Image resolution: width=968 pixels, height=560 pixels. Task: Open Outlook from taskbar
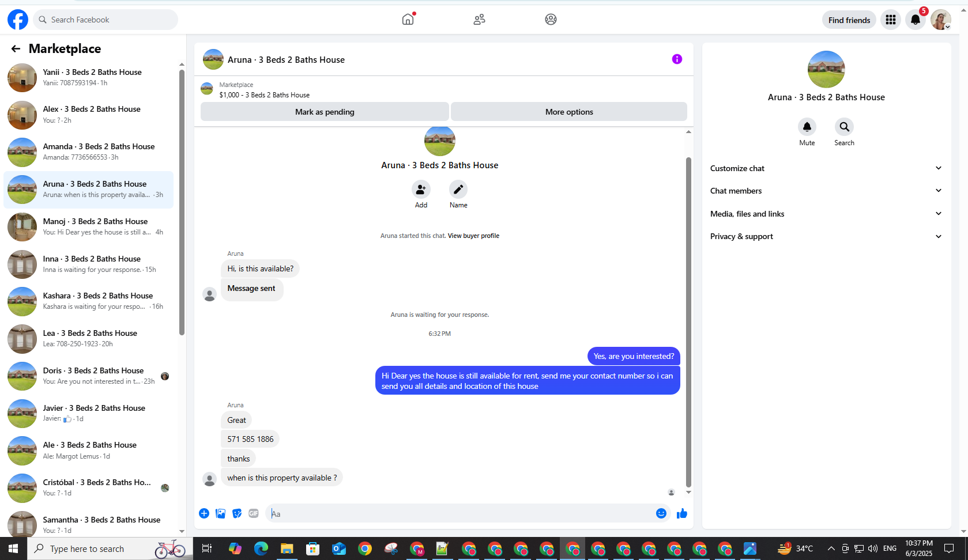click(x=338, y=548)
